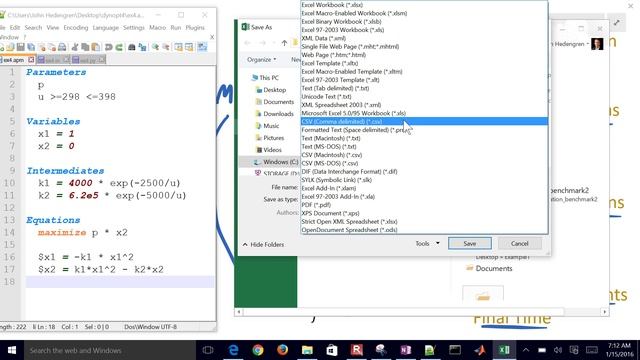
Task: Click the Windows taskbar search box
Action: (110, 350)
